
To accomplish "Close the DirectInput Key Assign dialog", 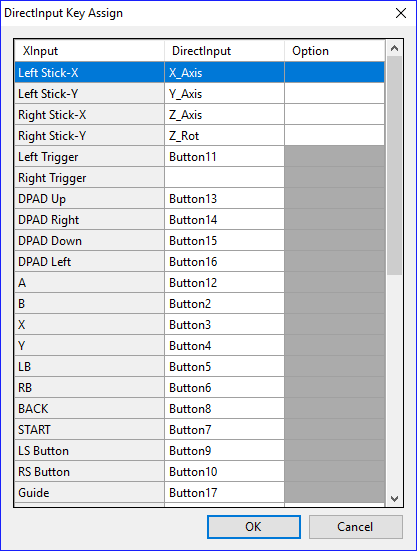I will coord(400,13).
